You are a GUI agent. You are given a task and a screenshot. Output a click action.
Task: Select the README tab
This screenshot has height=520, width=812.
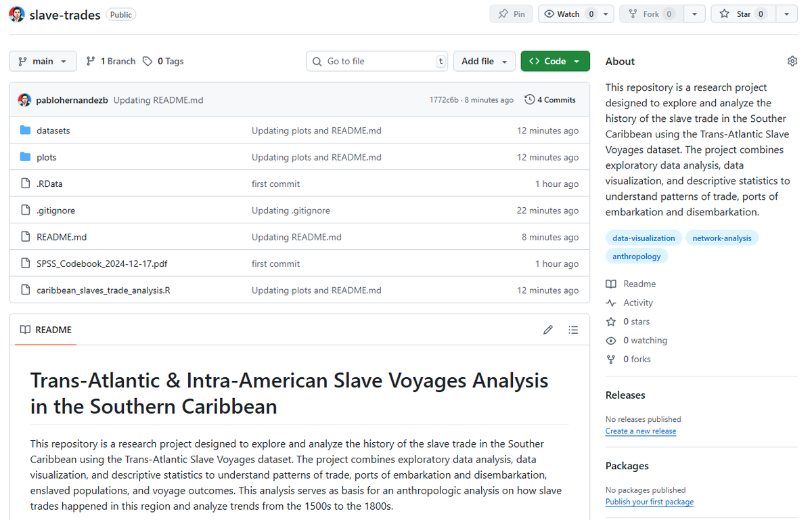pos(46,330)
